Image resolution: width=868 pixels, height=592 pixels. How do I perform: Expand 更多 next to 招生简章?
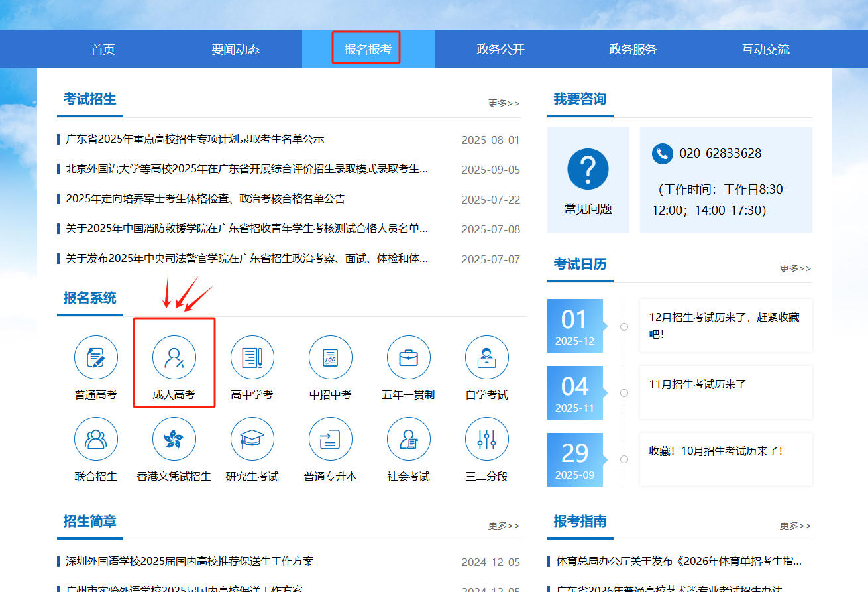tap(504, 526)
